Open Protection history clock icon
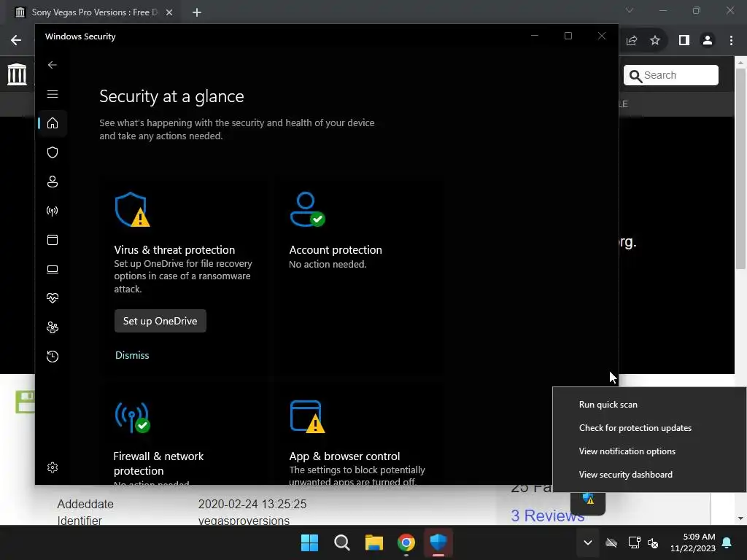 53,356
